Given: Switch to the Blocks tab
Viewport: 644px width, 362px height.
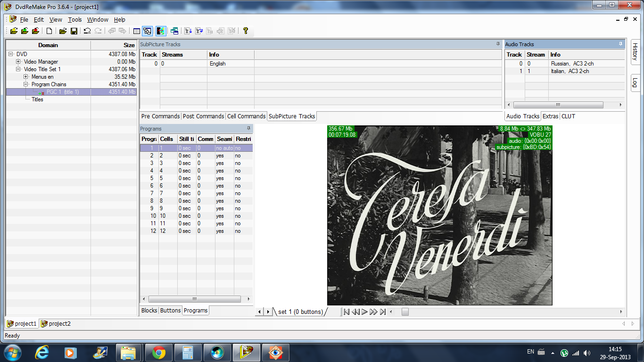Looking at the screenshot, I should click(149, 311).
